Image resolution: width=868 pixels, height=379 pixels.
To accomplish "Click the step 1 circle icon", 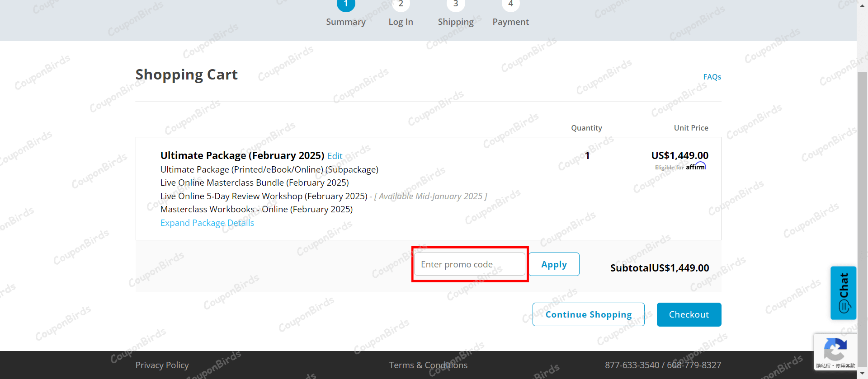I will click(x=346, y=4).
